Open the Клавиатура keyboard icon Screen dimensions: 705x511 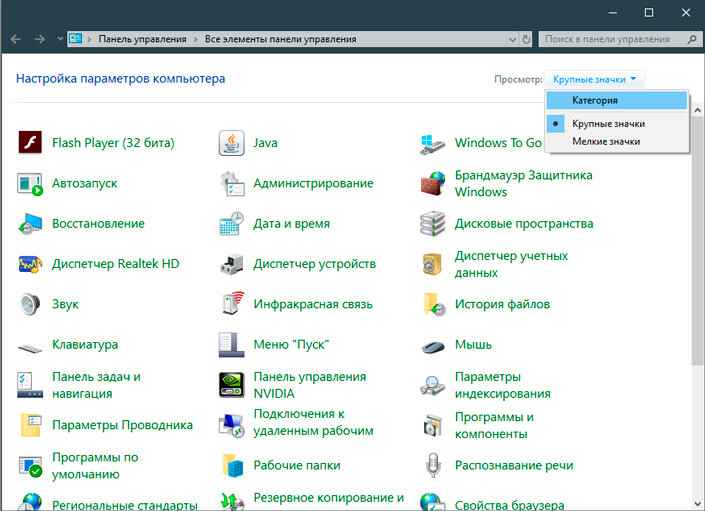pos(30,347)
